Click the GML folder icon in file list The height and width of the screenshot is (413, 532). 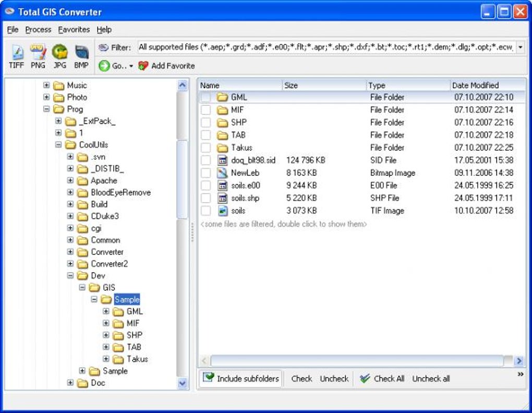(222, 98)
